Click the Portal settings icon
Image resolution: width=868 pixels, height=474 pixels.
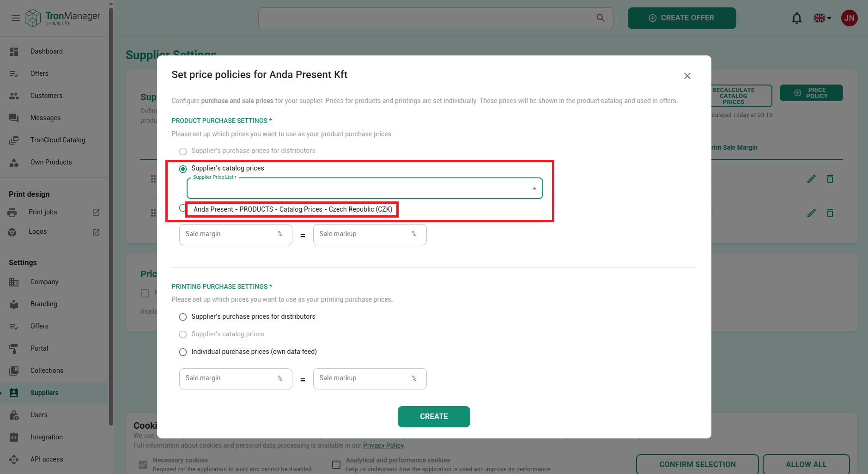point(14,349)
